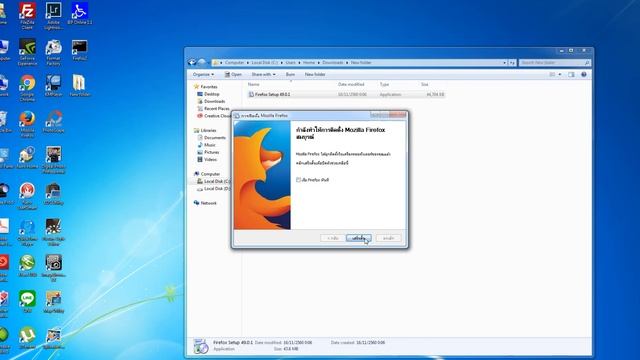
Task: Launch Mozilla Firefox from the desktop
Action: pos(27,124)
